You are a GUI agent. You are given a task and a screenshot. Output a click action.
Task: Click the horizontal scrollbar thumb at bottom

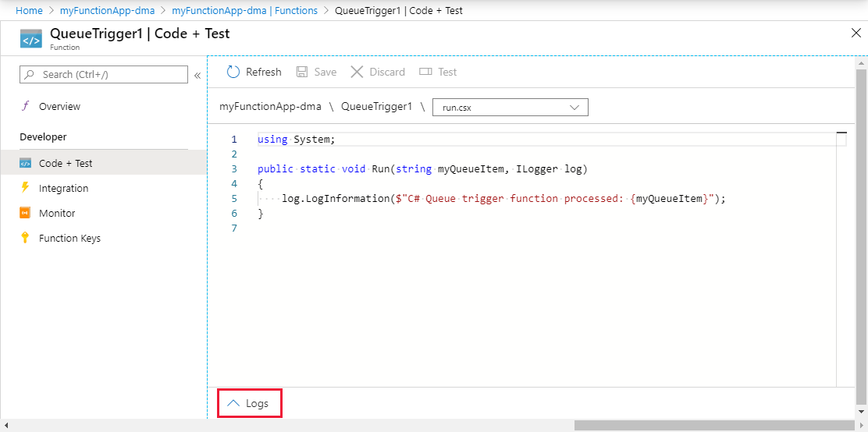click(x=715, y=425)
